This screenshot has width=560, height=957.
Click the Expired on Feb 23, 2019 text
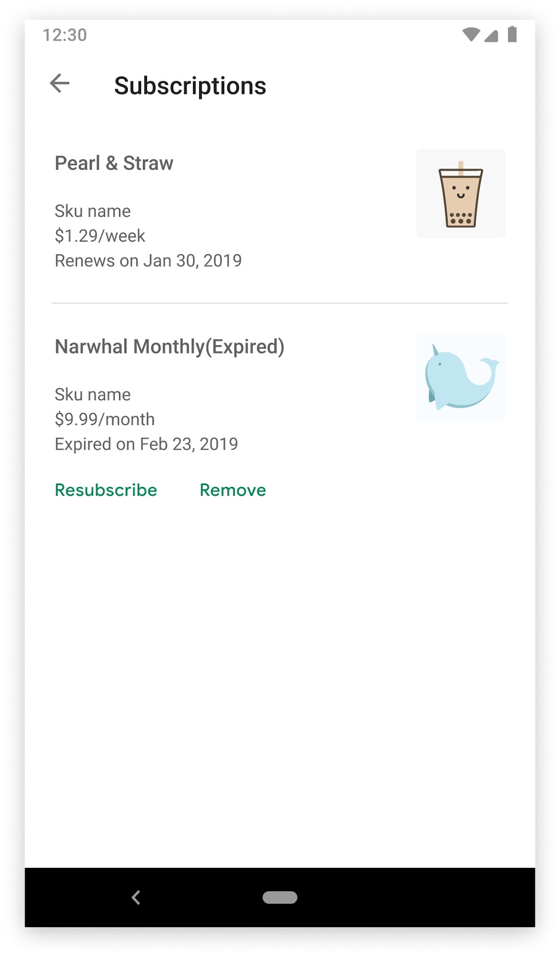point(146,444)
